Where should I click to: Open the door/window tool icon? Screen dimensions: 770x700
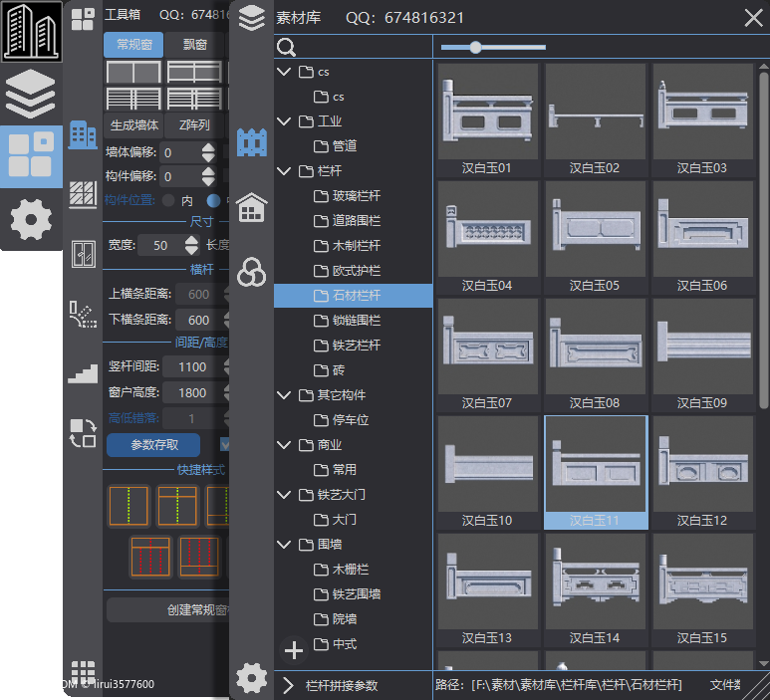click(x=83, y=254)
